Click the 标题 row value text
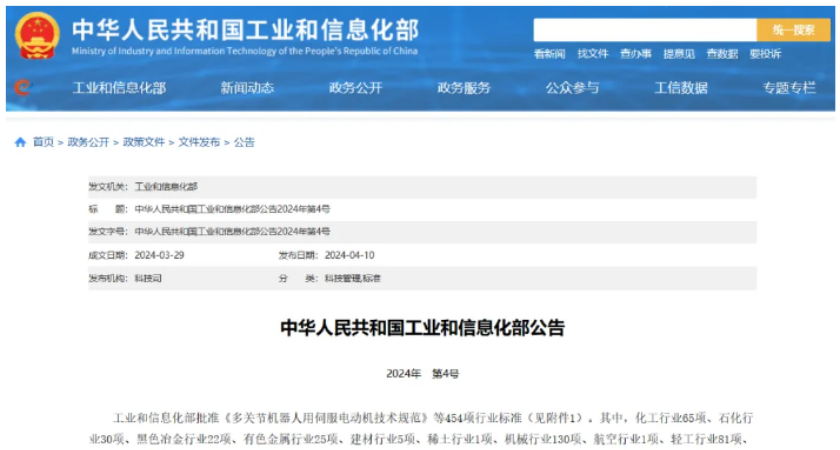The height and width of the screenshot is (450, 840). pyautogui.click(x=232, y=209)
